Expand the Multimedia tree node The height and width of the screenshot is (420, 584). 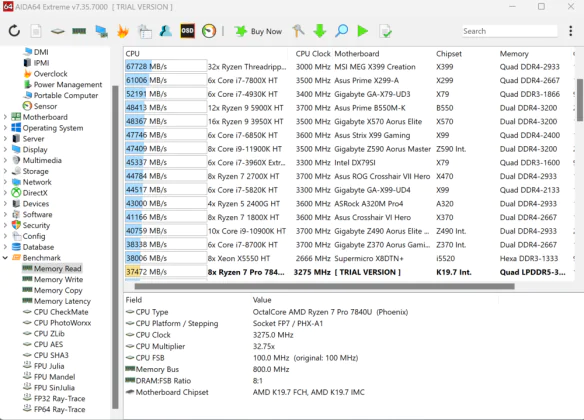[x=5, y=160]
